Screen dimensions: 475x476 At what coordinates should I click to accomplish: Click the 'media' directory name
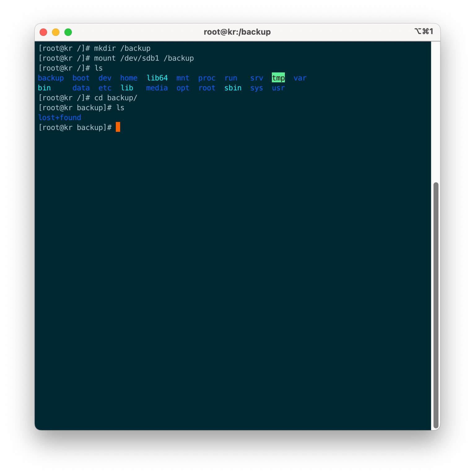157,88
